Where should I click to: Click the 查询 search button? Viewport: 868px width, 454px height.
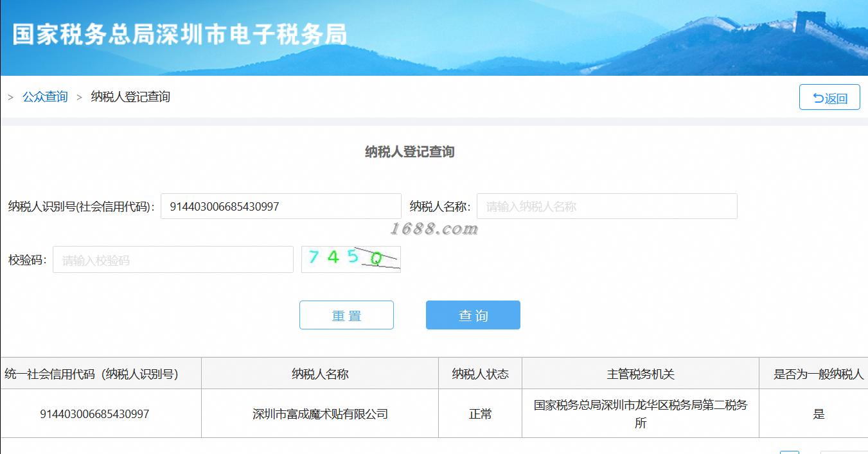click(473, 315)
